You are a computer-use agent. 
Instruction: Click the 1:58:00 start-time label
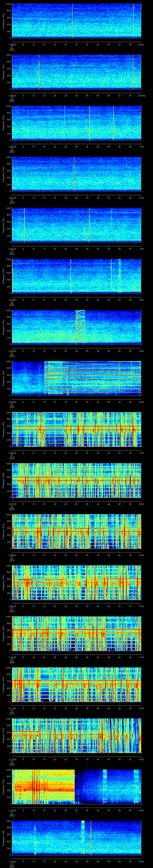click(x=12, y=44)
